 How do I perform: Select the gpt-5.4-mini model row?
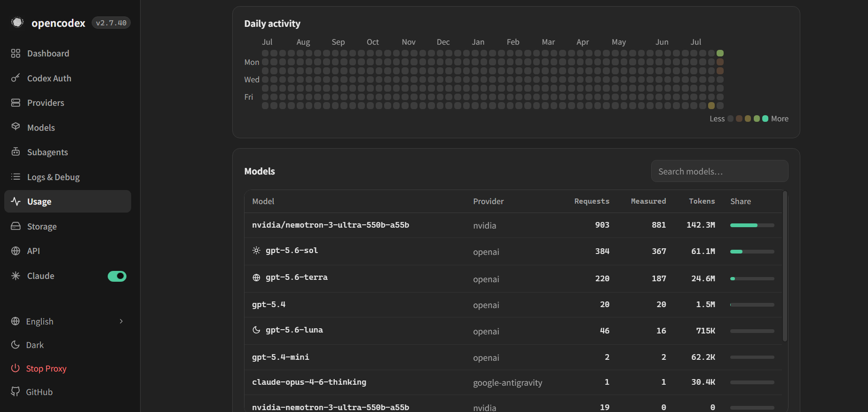coord(513,357)
